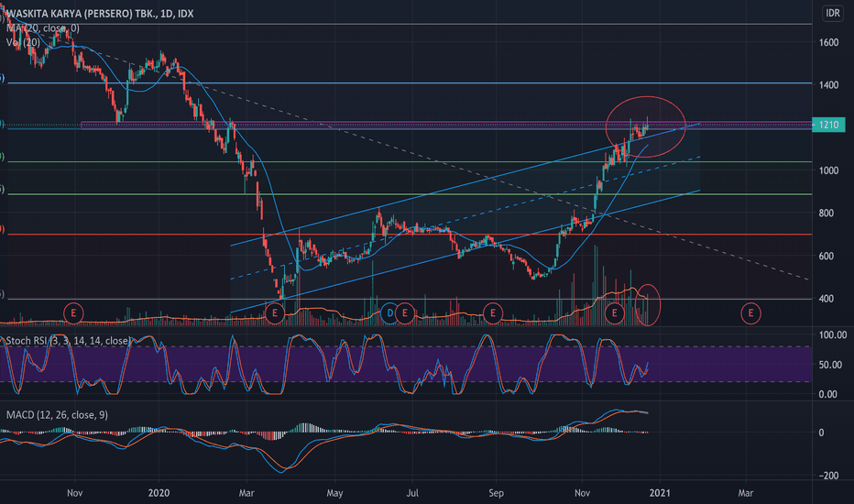
Task: Open the future earnings E marker above Mar 2021
Action: (x=750, y=313)
